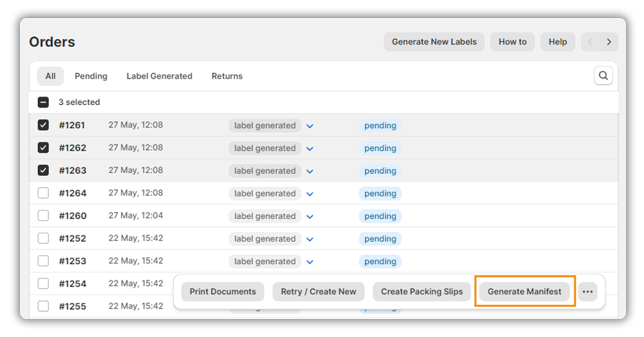This screenshot has height=337, width=644.
Task: Deselect all using the 3 selected checkbox
Action: 43,102
